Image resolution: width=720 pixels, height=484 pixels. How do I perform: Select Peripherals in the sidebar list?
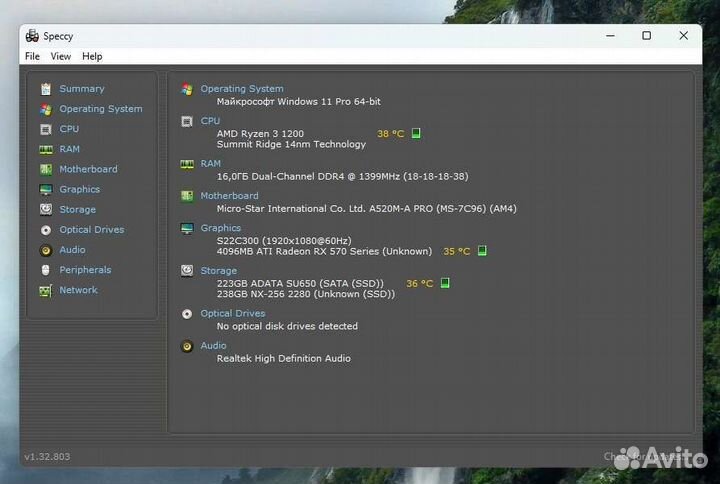(x=85, y=270)
